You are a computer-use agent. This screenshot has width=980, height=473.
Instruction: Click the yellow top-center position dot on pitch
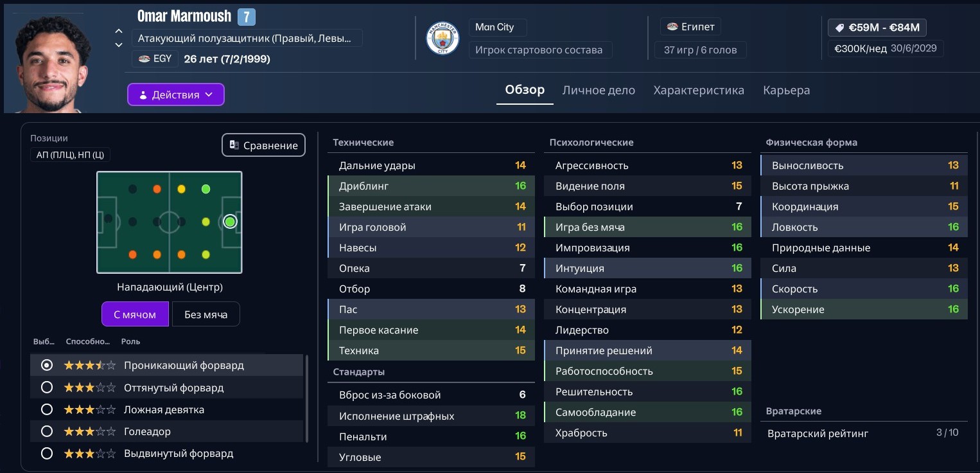click(181, 189)
